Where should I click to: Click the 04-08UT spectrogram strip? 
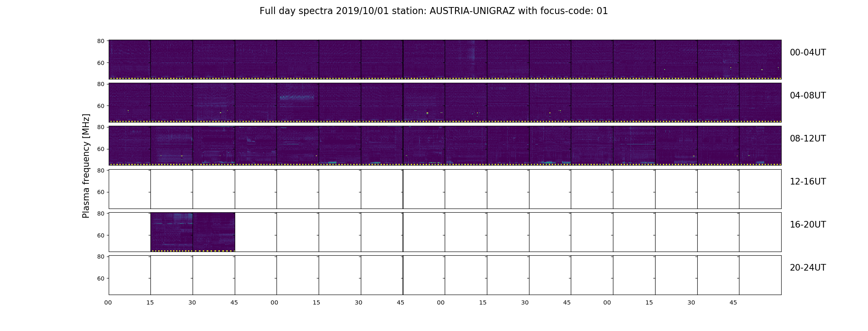point(445,103)
